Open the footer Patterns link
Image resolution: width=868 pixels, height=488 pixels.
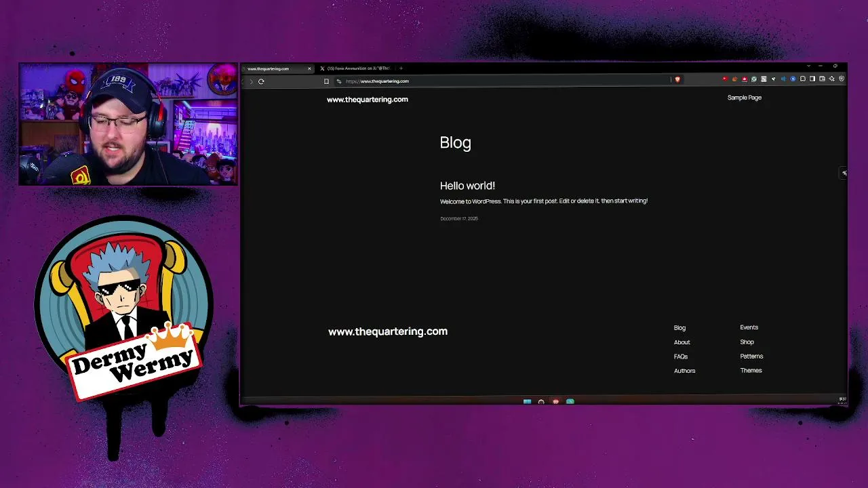point(751,357)
